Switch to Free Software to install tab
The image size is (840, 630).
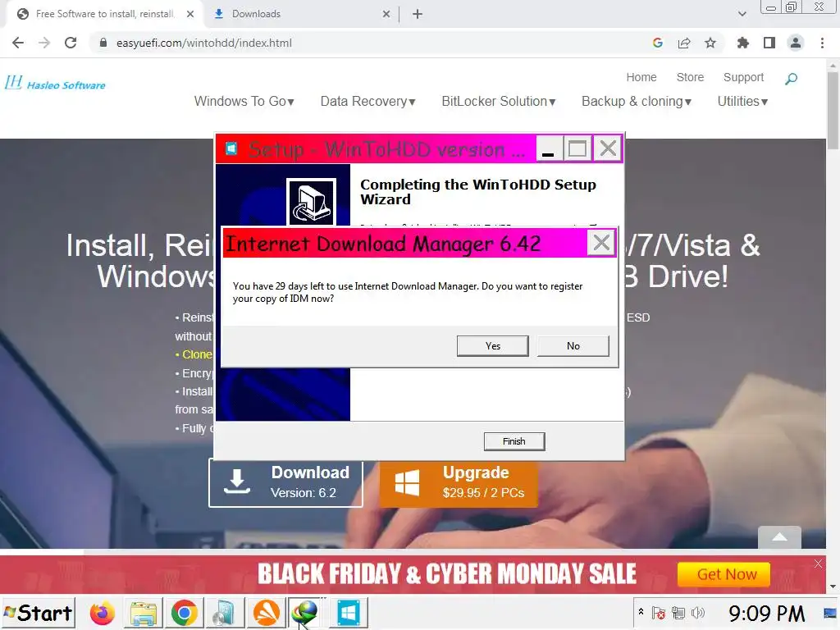105,14
